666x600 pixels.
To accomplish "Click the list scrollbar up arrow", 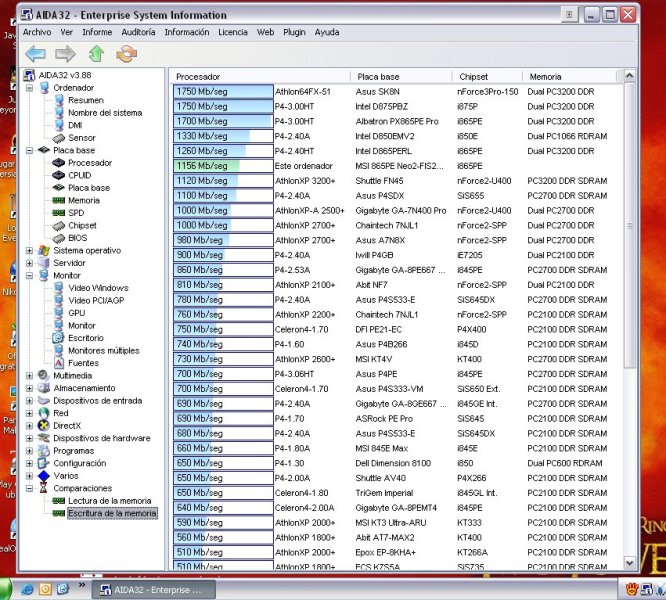I will click(x=629, y=76).
